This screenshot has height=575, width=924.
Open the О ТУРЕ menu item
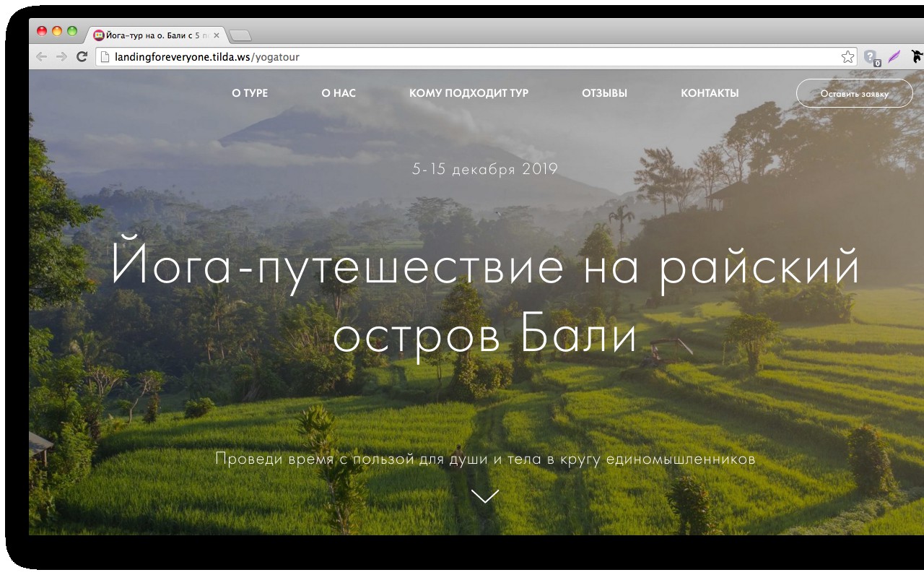pyautogui.click(x=250, y=93)
